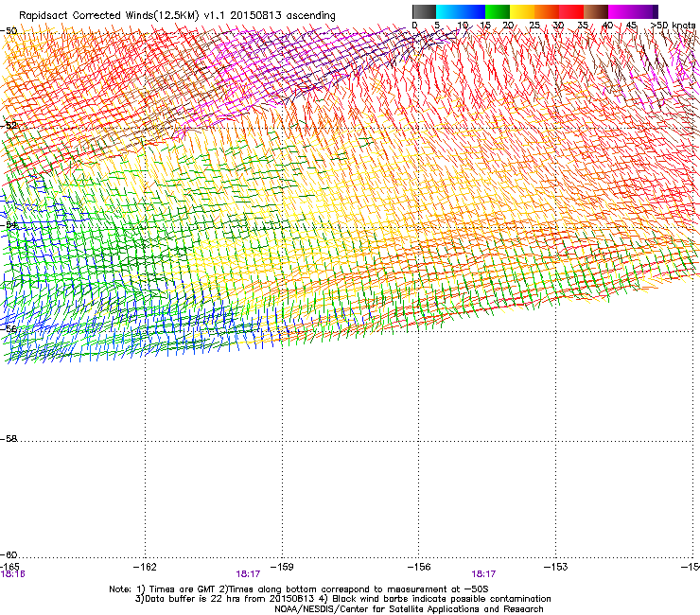The image size is (700, 615).
Task: Click the -60 latitude axis label
Action: pos(9,555)
